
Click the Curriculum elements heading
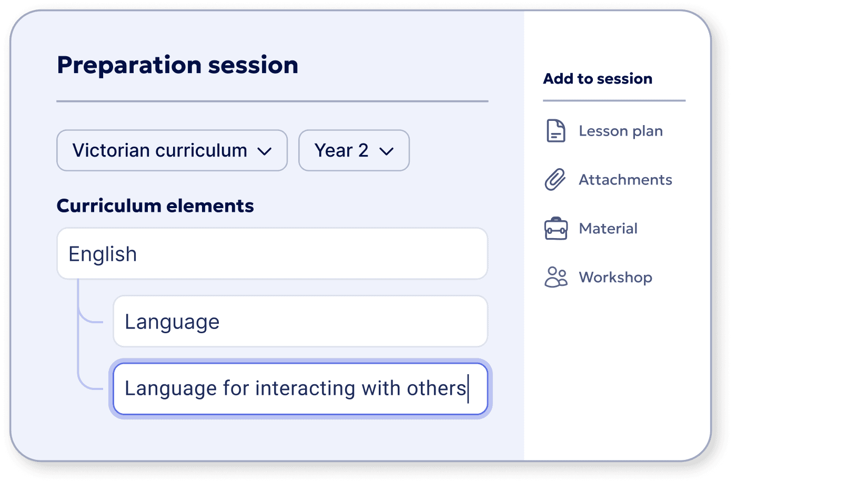155,205
